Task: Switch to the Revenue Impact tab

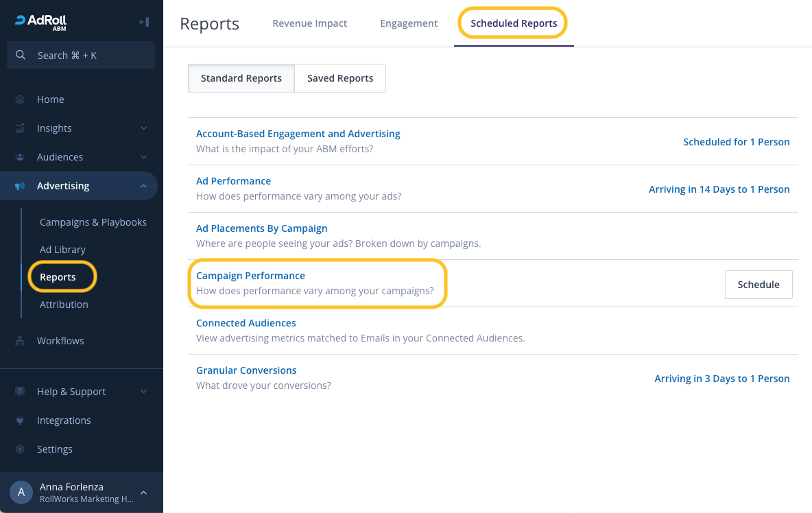Action: click(309, 23)
